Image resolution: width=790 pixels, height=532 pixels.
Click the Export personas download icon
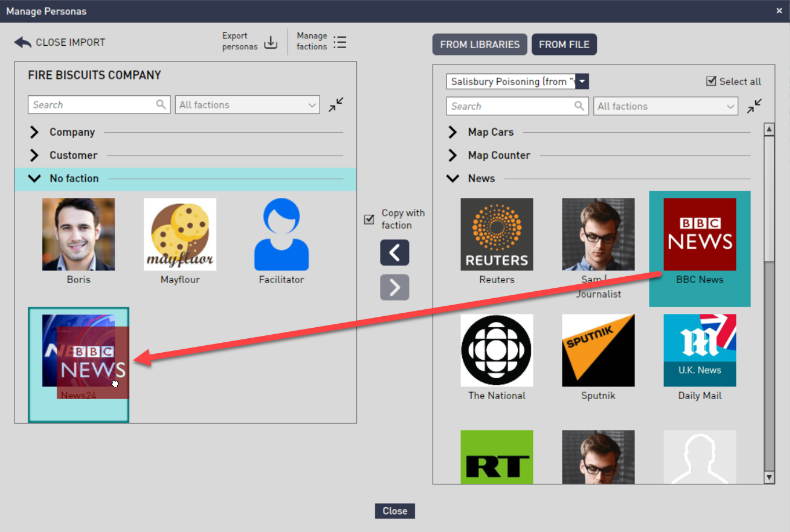tap(271, 42)
